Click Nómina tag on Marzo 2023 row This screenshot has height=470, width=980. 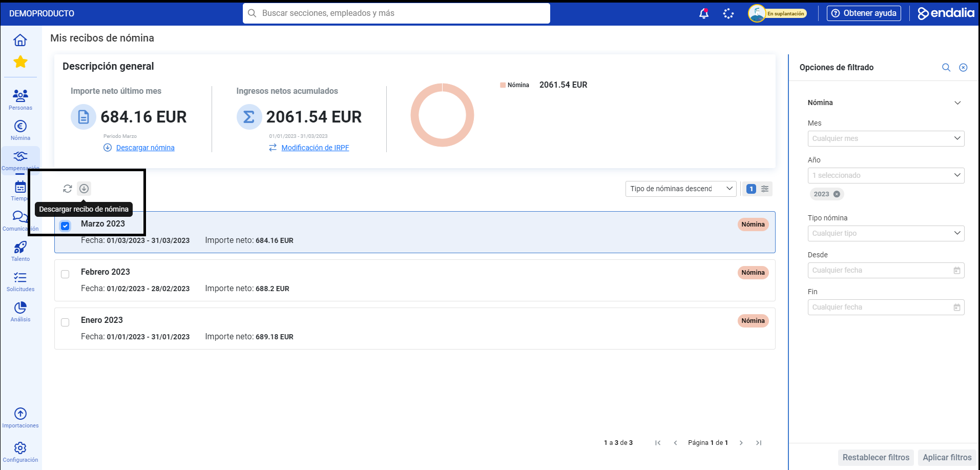point(753,224)
